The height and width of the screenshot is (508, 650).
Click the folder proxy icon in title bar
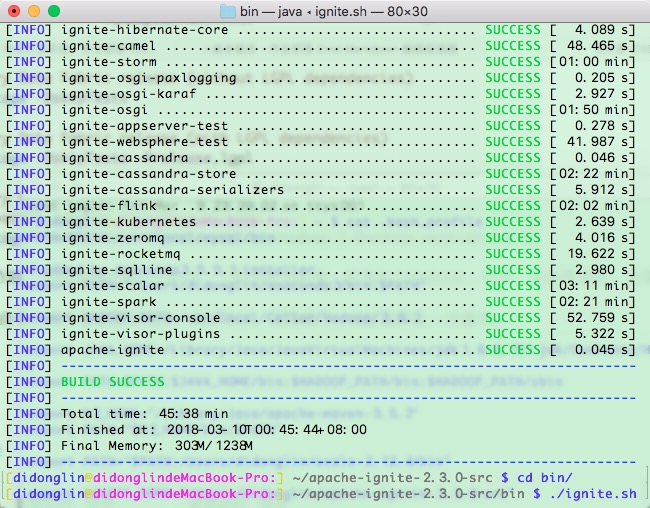point(228,11)
